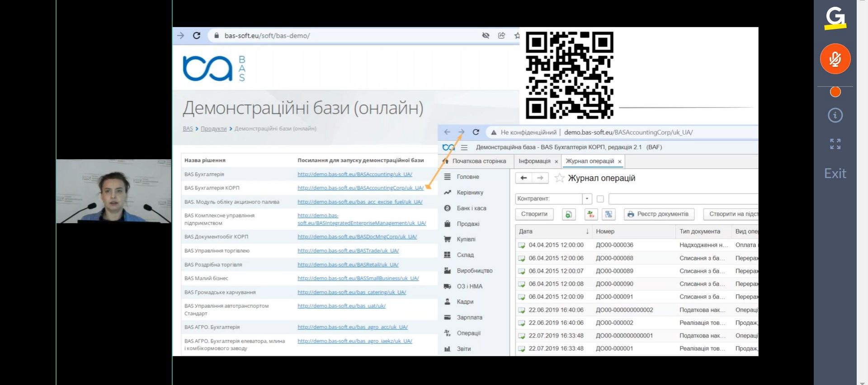
Task: Click presenter webcam video thumbnail
Action: coord(113,191)
